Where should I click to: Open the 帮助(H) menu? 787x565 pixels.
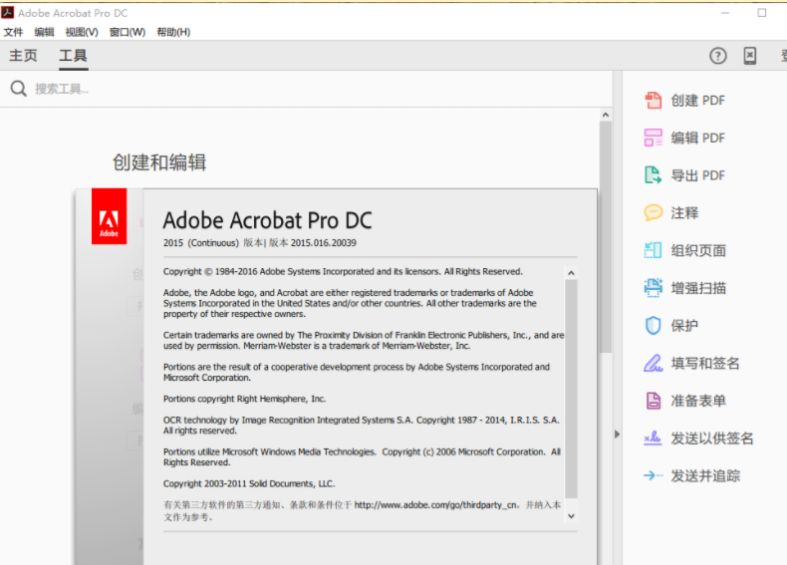(x=174, y=32)
